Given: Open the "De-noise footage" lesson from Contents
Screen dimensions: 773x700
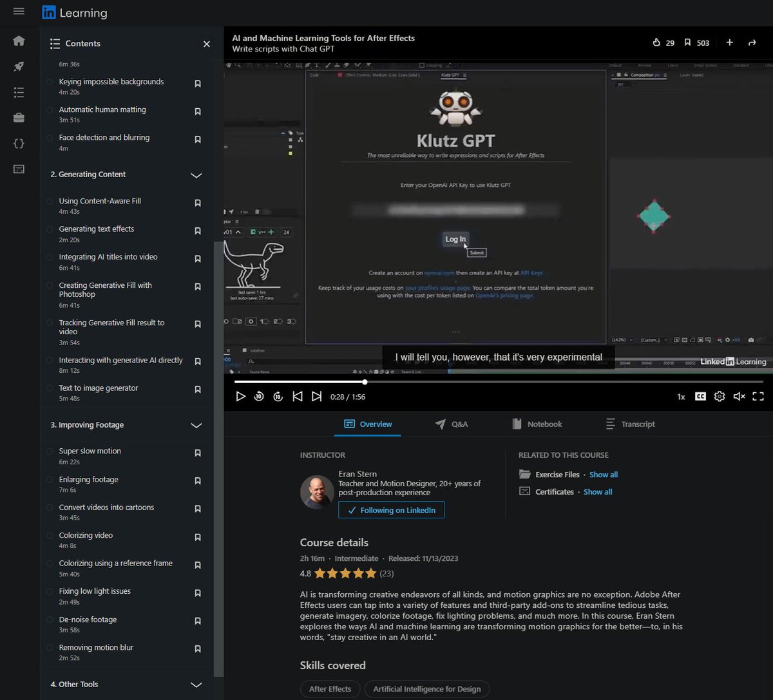Looking at the screenshot, I should tap(88, 619).
